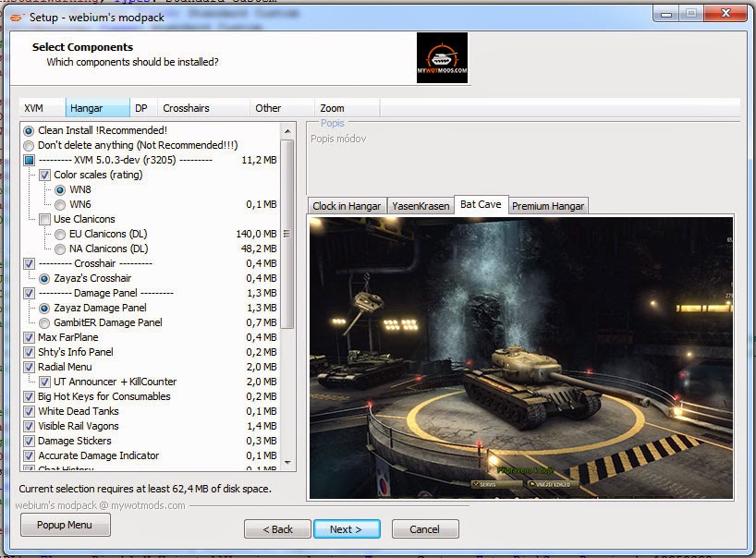Select the Clean Install radio button
Viewport: 756px width, 558px height.
(x=29, y=130)
